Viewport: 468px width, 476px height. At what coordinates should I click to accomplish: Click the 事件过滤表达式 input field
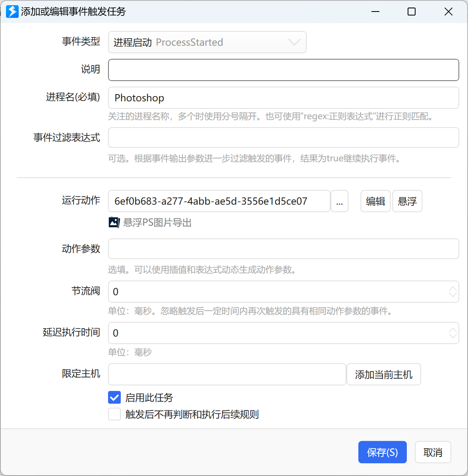click(x=284, y=137)
